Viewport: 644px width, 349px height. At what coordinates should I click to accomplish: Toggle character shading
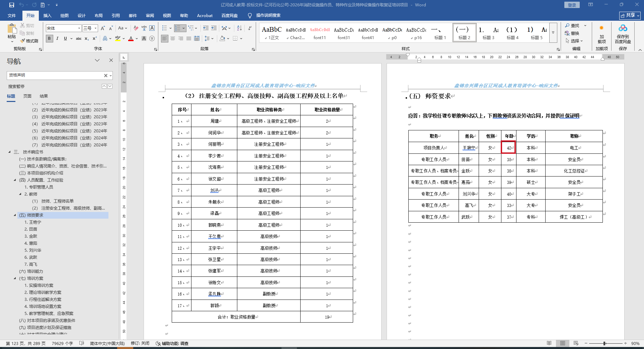tap(144, 38)
